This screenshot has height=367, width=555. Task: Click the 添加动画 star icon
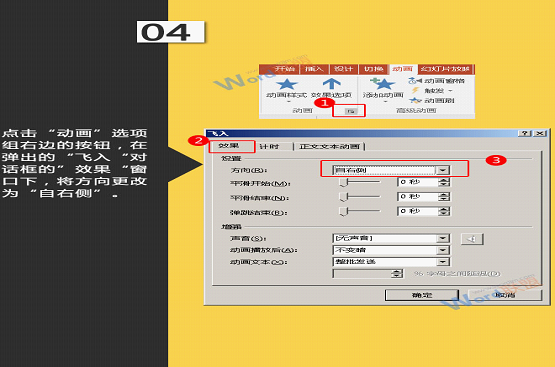click(383, 84)
